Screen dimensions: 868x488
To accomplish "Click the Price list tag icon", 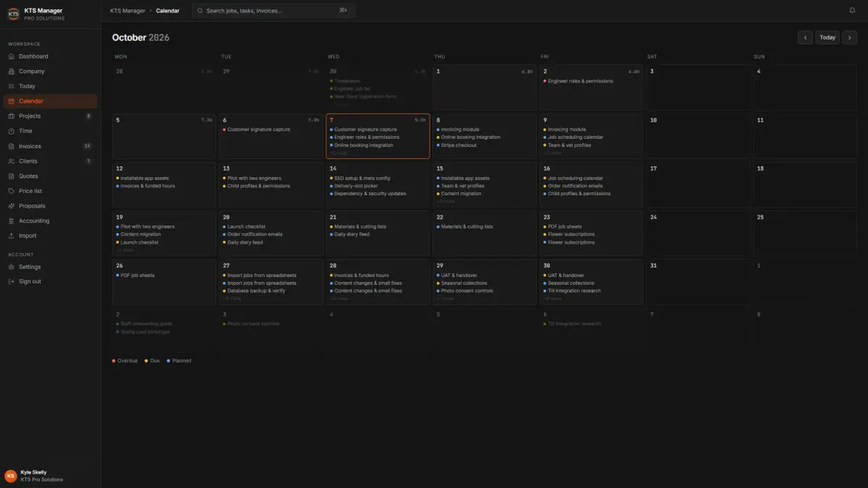I will 12,191.
